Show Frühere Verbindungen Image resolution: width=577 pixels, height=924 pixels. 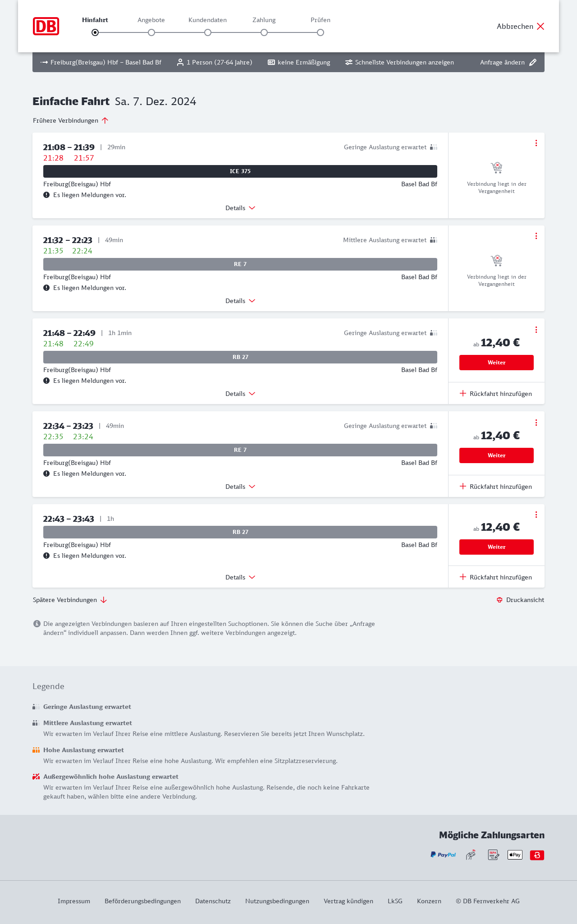click(x=71, y=120)
